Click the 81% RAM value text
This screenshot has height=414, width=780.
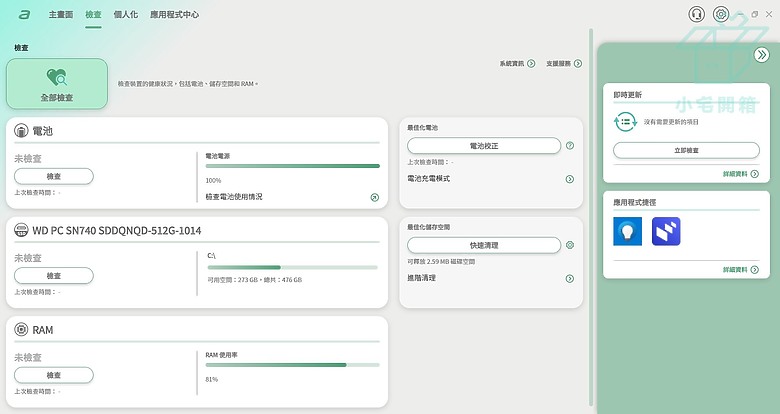(212, 380)
